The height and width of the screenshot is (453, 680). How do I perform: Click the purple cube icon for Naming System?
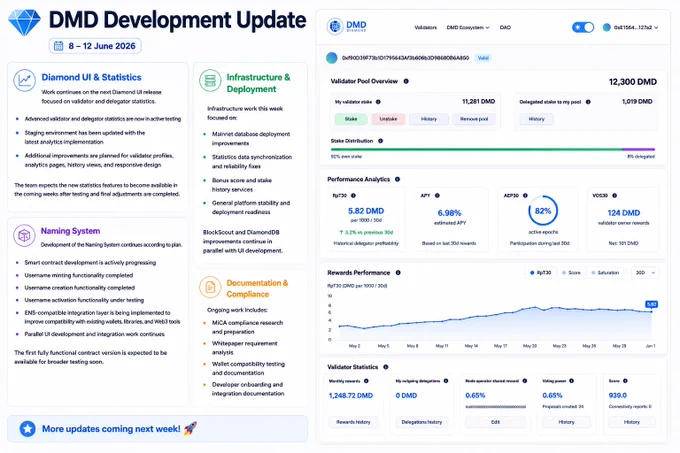pos(24,235)
